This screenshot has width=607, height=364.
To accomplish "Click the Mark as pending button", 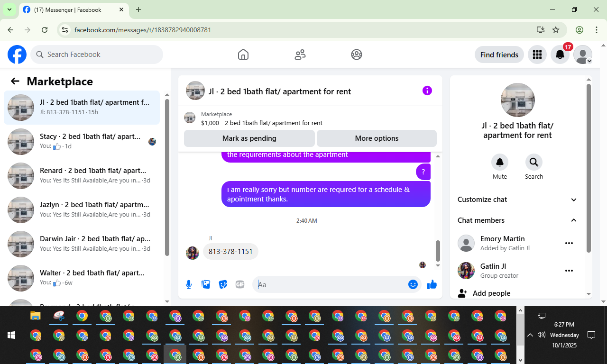I will 249,138.
